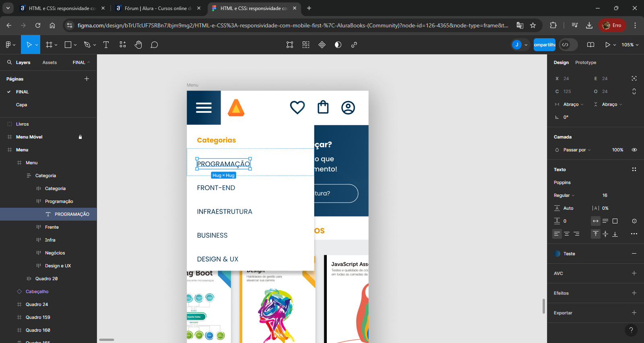Select the Frame tool

coord(49,45)
